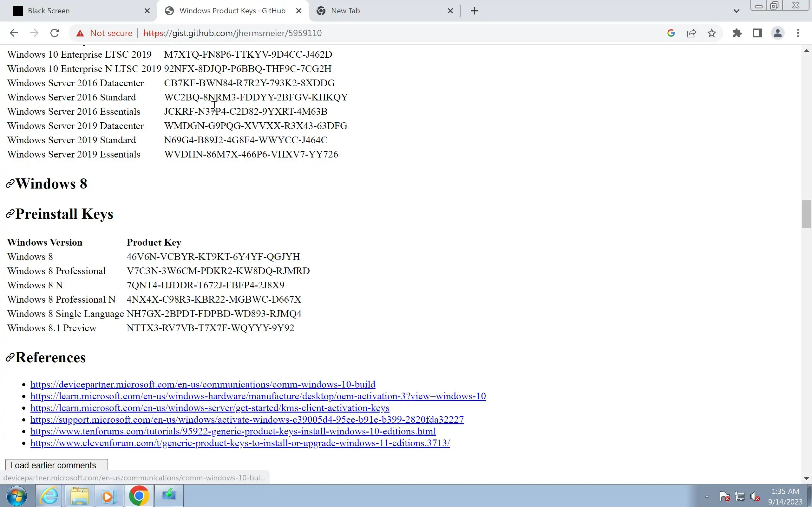The width and height of the screenshot is (812, 507).
Task: Open the user profile avatar icon
Action: point(777,33)
